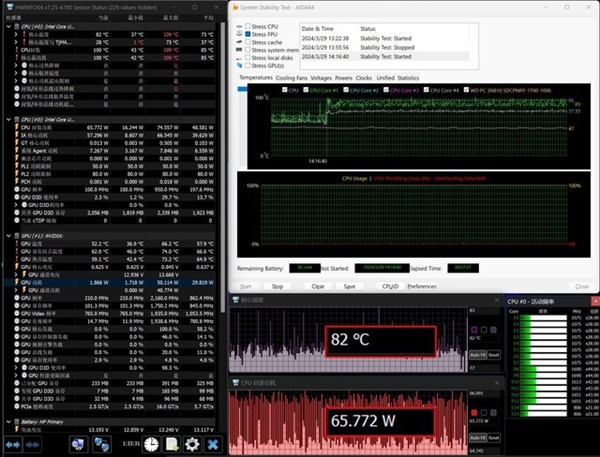Click the blue X close sensors icon
This screenshot has width=600, height=457.
point(213,443)
